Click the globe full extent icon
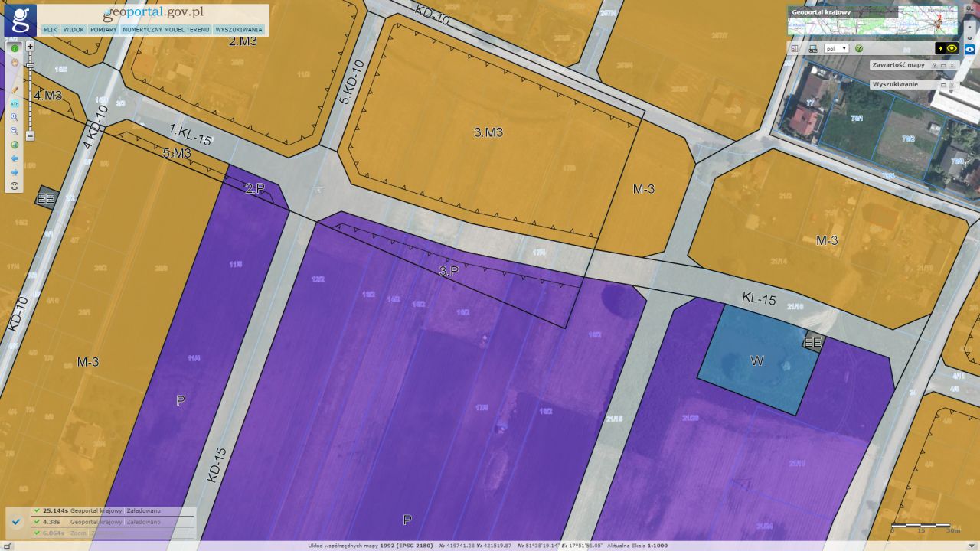The image size is (980, 551). [x=15, y=145]
